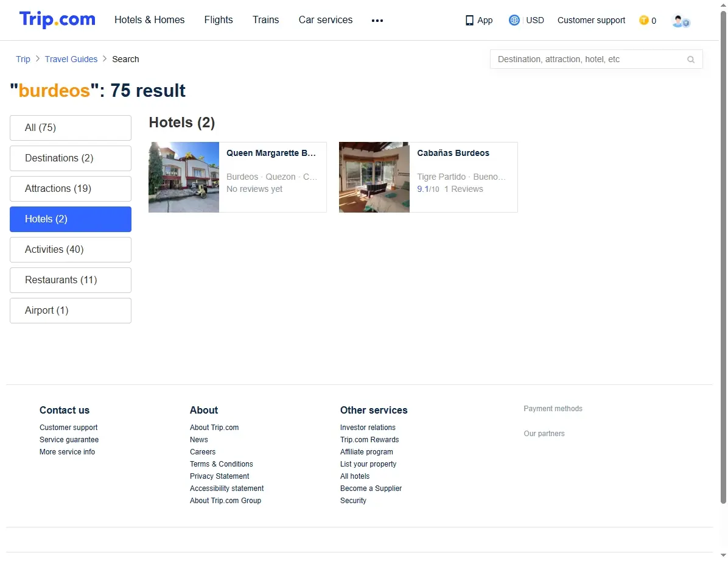Select Activities (40) filter

click(x=71, y=250)
